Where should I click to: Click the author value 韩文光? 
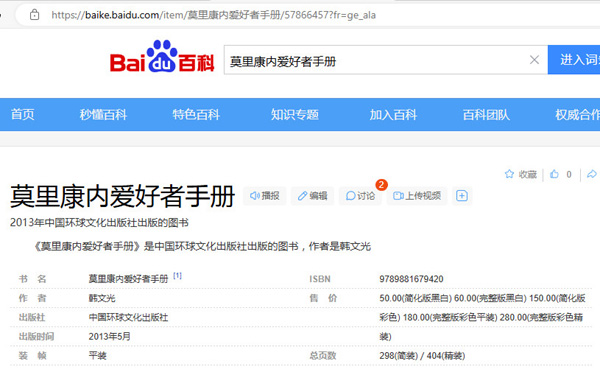click(x=102, y=298)
